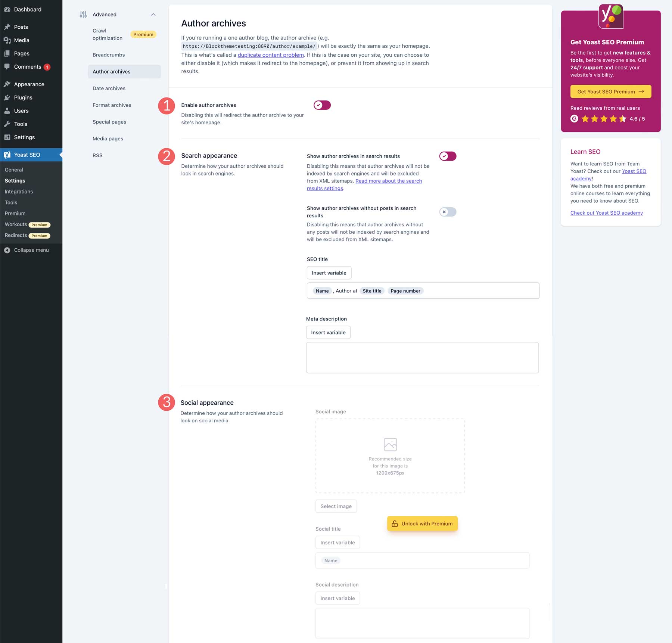
Task: Click the G2 review logo icon
Action: (574, 119)
